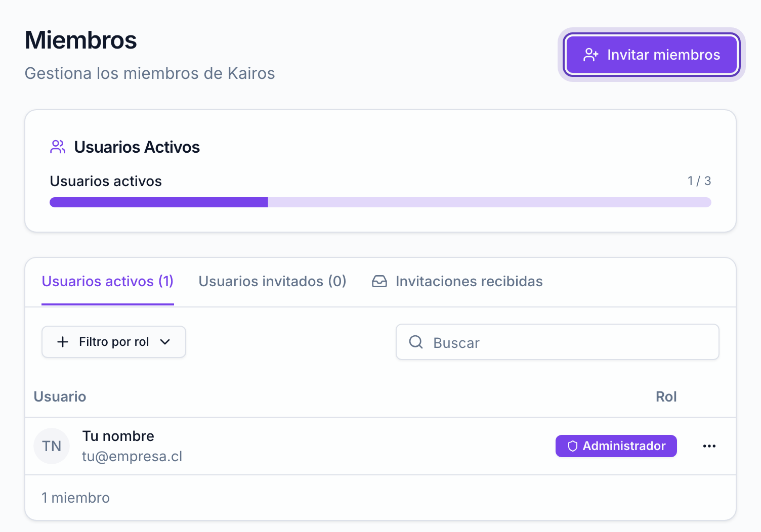
Task: Click the users icon beside Usuarios Activos
Action: tap(58, 147)
